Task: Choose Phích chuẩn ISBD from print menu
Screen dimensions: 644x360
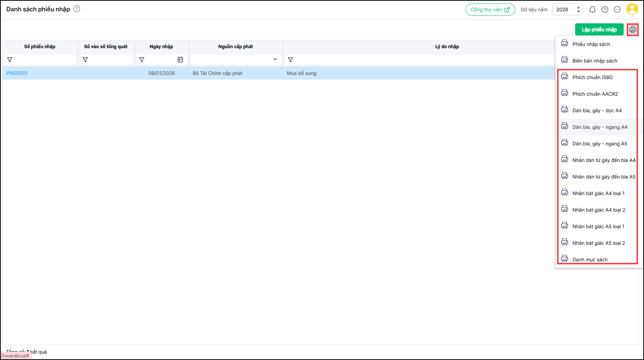Action: click(x=592, y=77)
